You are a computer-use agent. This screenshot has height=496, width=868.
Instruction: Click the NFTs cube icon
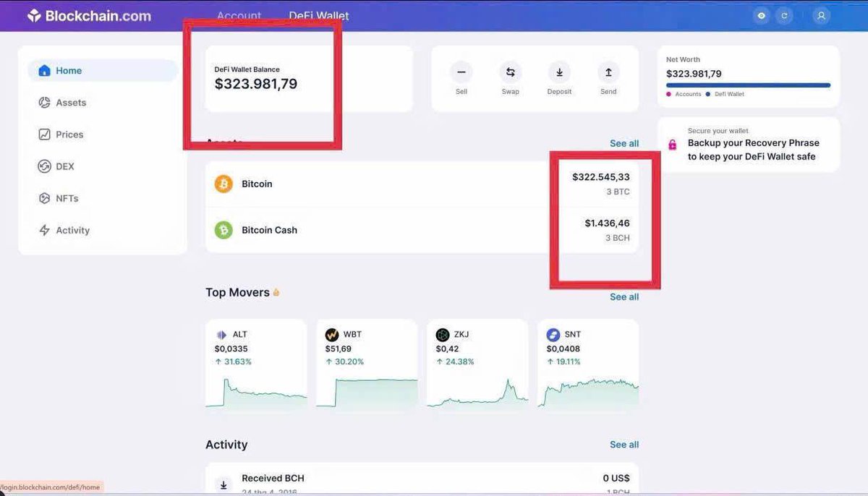coord(44,198)
